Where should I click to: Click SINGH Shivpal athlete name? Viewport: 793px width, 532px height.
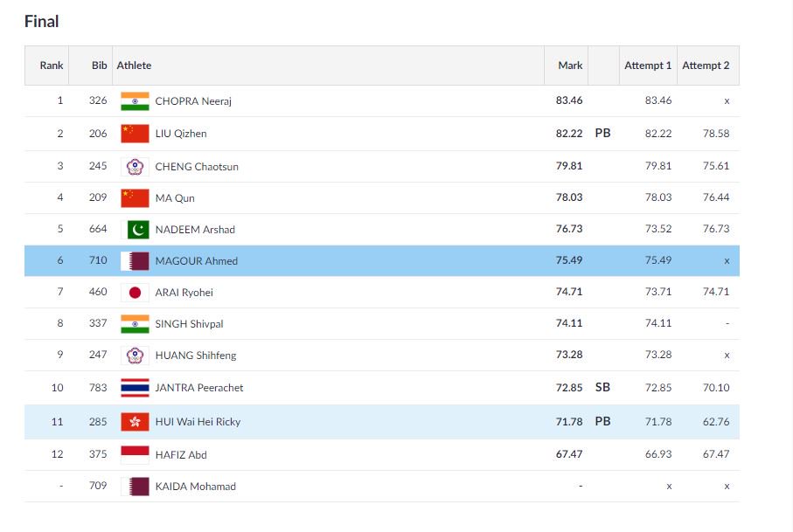click(x=189, y=324)
